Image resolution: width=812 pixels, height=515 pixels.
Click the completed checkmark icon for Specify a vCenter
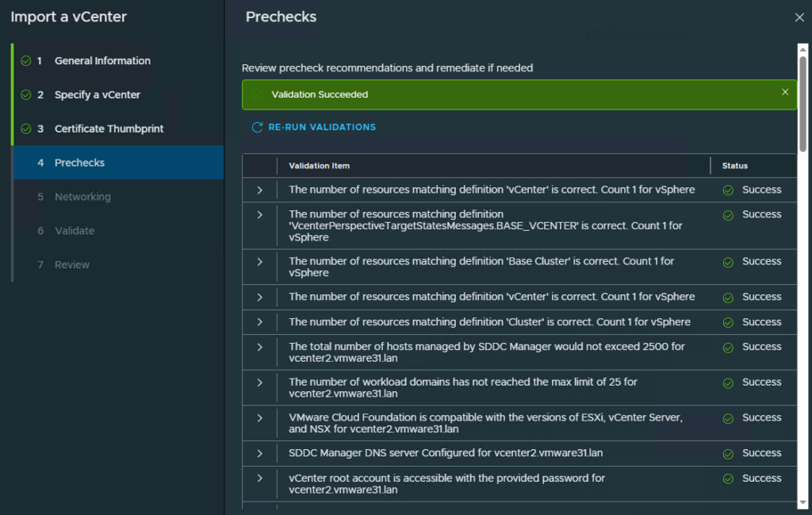[x=26, y=95]
